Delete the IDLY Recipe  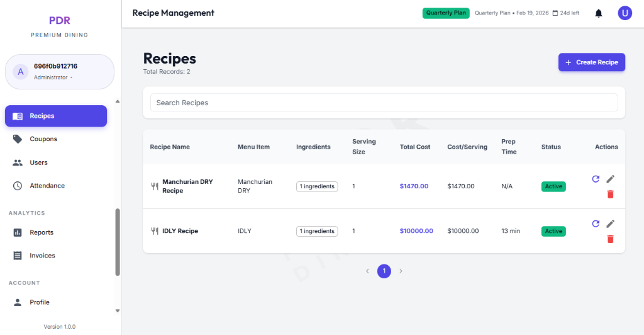(610, 239)
